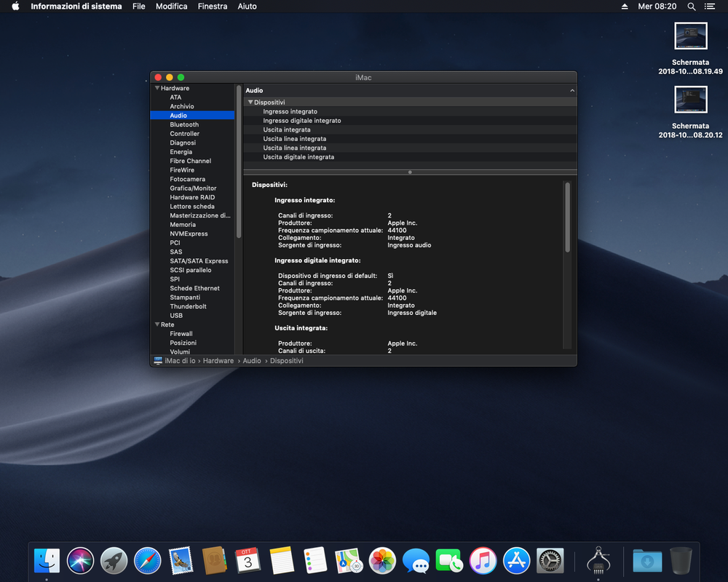Click iMac icon in path bar
The width and height of the screenshot is (728, 582).
pos(158,361)
